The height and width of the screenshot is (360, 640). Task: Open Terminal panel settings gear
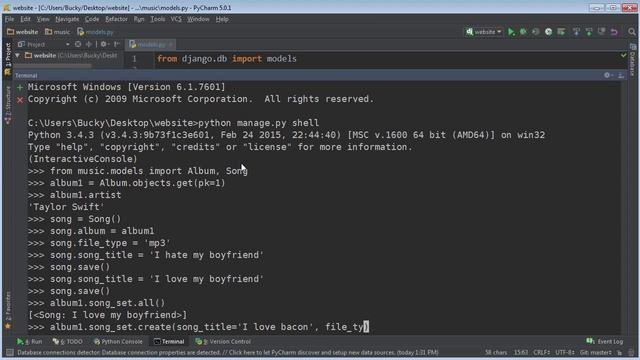click(x=608, y=75)
